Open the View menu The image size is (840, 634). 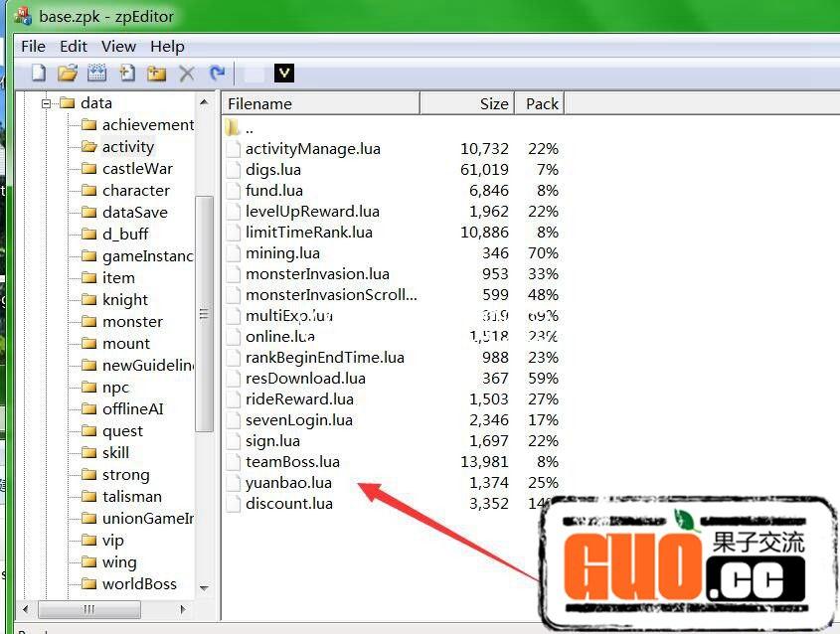118,46
